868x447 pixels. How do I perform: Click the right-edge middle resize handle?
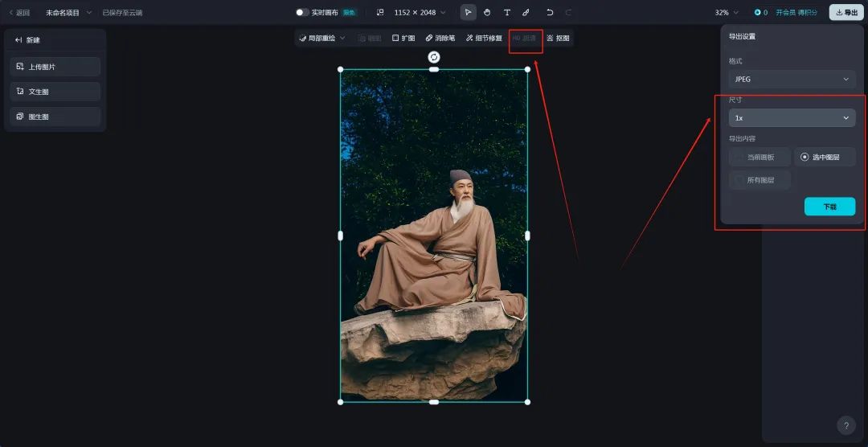pyautogui.click(x=527, y=236)
